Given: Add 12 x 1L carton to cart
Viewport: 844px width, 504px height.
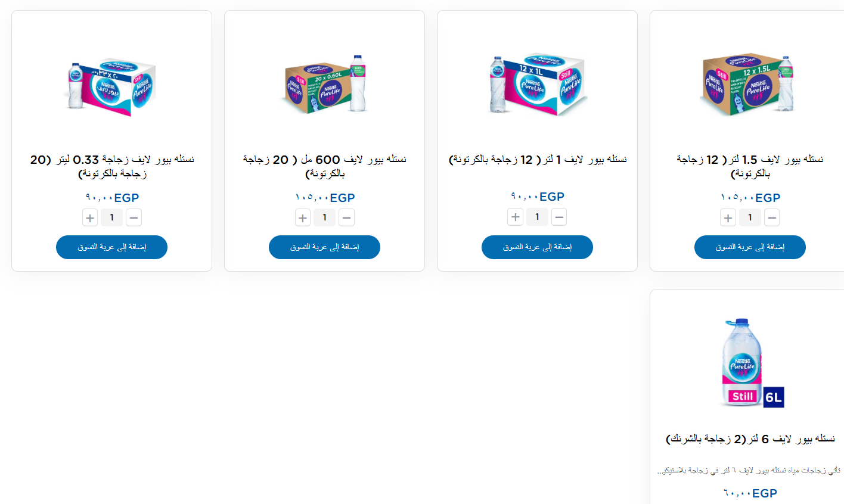Looking at the screenshot, I should (537, 247).
